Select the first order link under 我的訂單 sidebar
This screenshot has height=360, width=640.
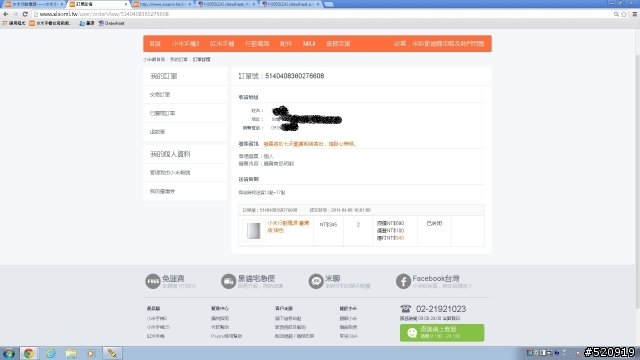pyautogui.click(x=160, y=95)
